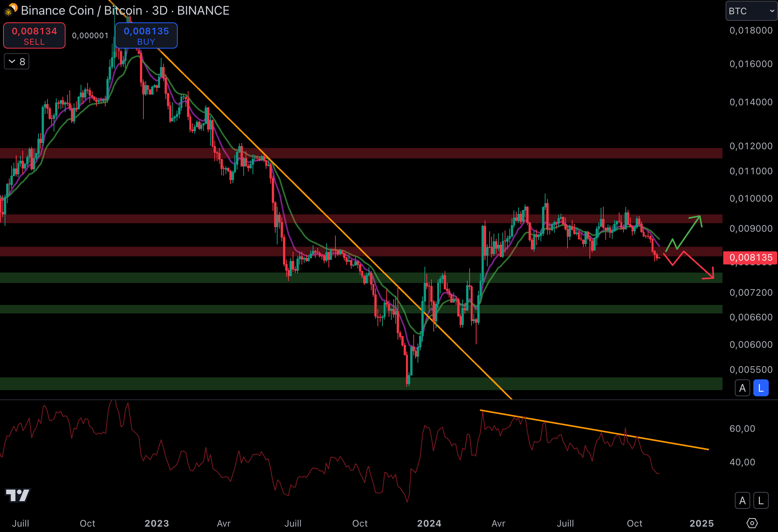Click the 0,008134 SELL button
Image resolution: width=778 pixels, height=532 pixels.
[x=34, y=36]
